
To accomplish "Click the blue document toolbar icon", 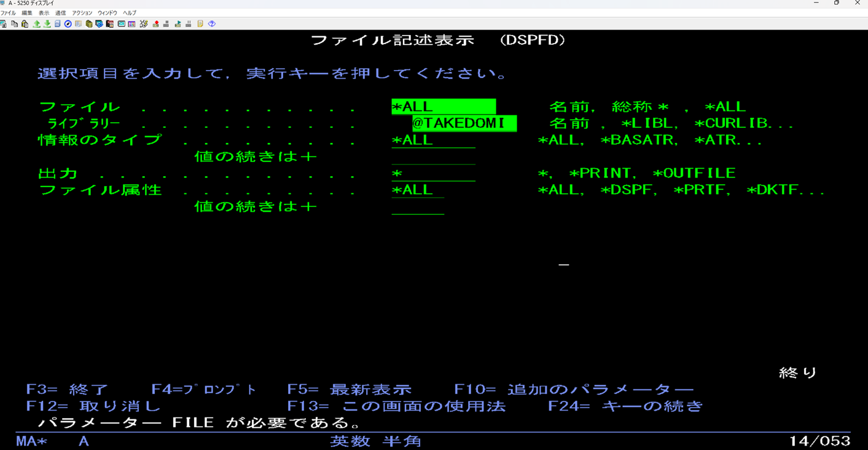I will point(57,24).
